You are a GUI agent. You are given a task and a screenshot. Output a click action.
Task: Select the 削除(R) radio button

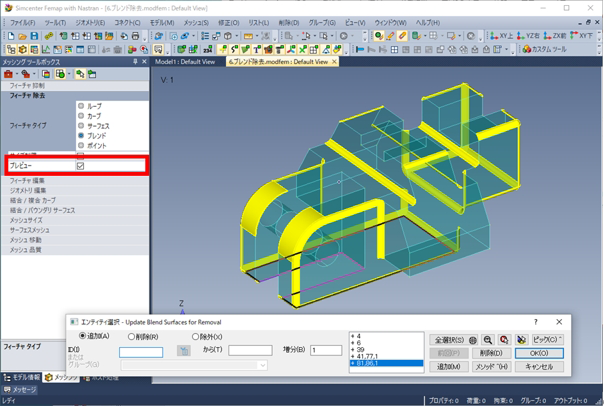[x=131, y=337]
